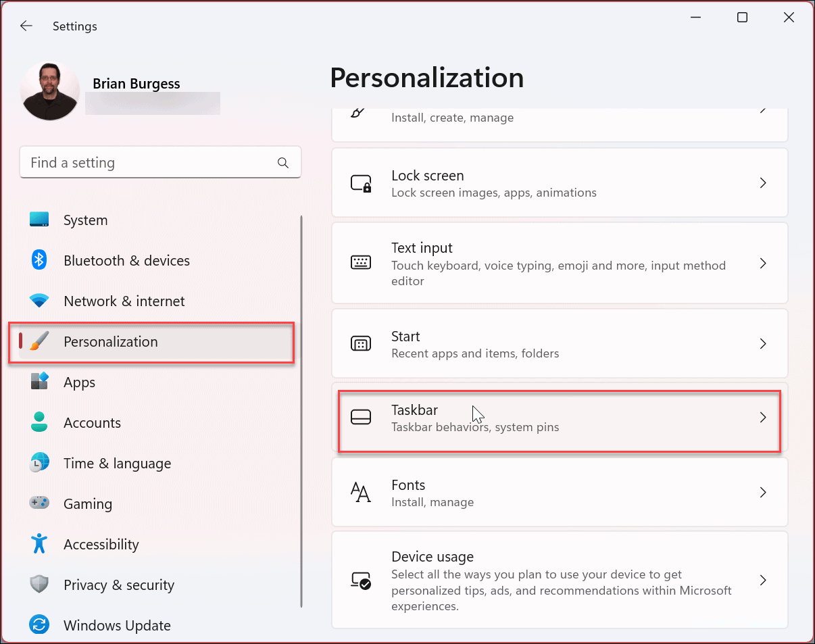Open Accounts using its sidebar icon
Image resolution: width=815 pixels, height=644 pixels.
coord(39,422)
